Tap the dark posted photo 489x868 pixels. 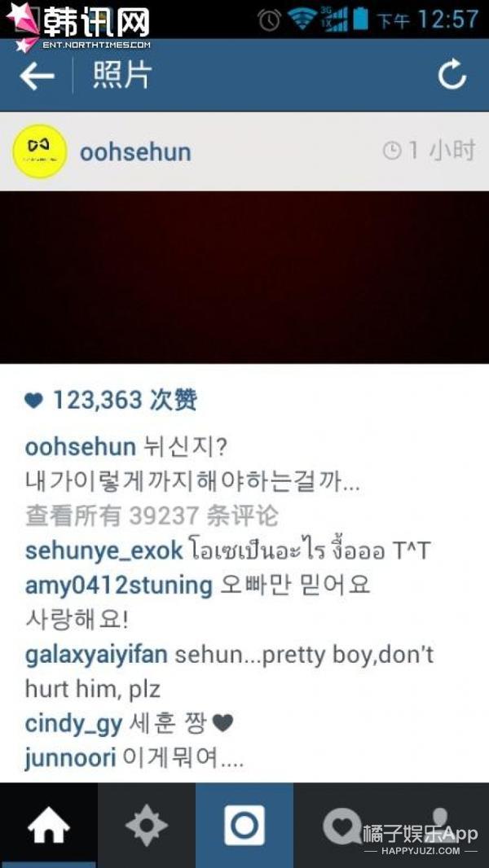(244, 278)
